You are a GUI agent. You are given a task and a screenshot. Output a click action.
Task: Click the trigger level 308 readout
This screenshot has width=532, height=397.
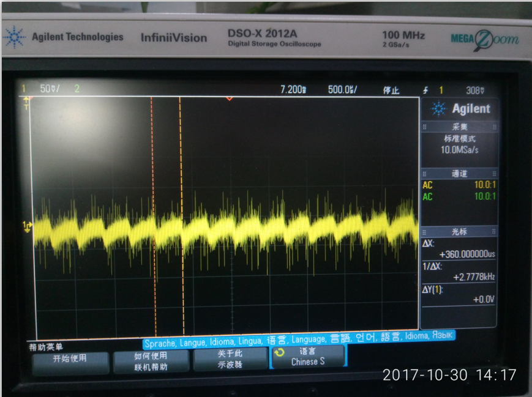(475, 91)
